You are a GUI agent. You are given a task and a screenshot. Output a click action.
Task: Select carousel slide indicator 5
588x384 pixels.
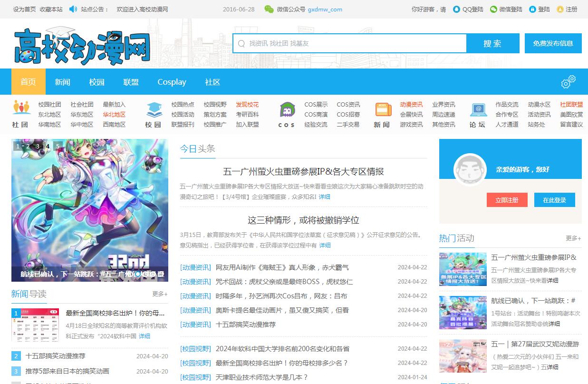pos(58,146)
